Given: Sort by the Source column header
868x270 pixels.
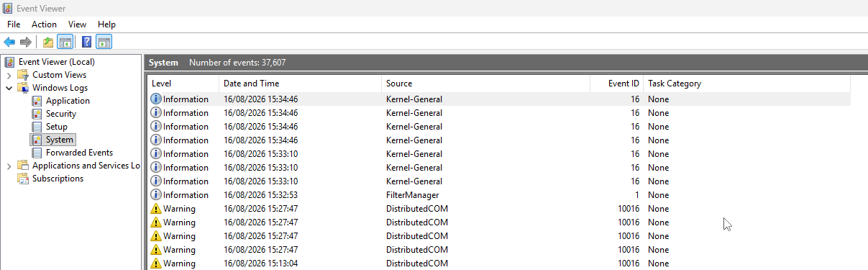Looking at the screenshot, I should (485, 84).
